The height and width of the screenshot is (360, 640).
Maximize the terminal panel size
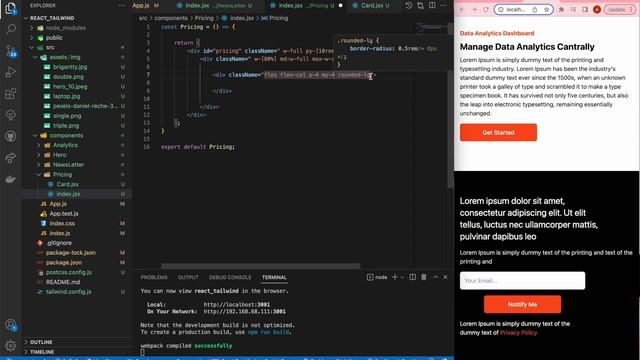pyautogui.click(x=435, y=277)
